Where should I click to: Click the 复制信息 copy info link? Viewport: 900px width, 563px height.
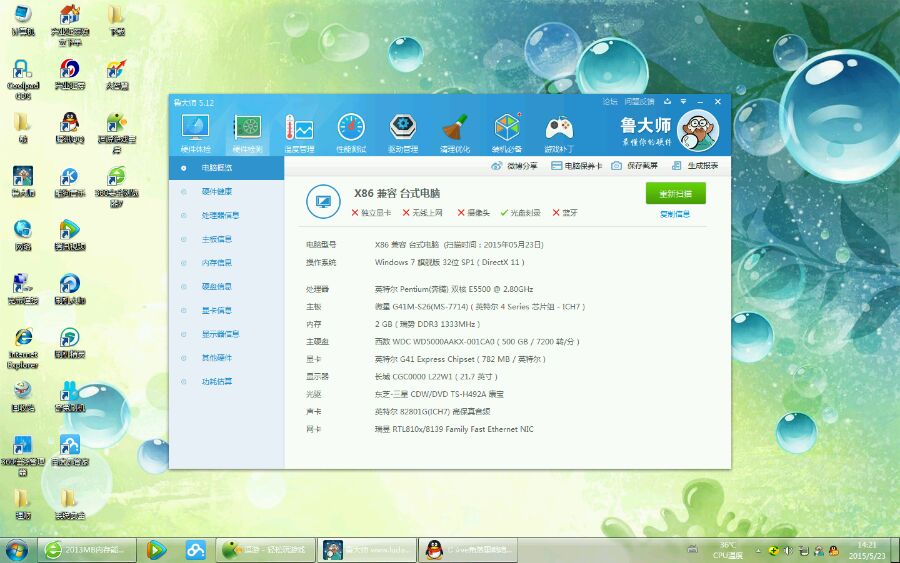pos(675,215)
